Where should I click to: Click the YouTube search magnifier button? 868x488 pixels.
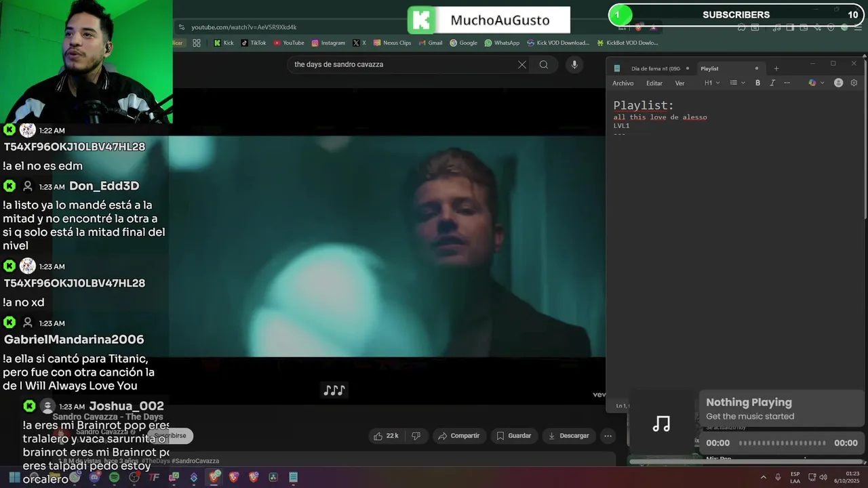(x=544, y=64)
